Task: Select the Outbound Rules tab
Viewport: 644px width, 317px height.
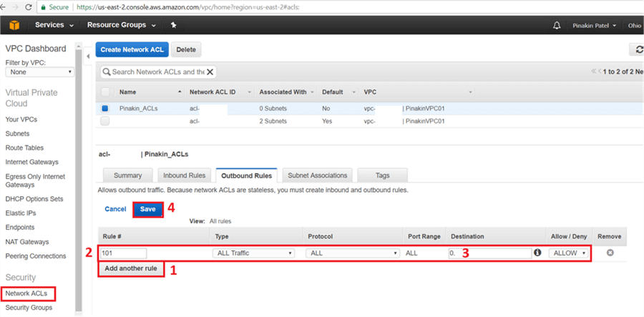Action: tap(246, 175)
